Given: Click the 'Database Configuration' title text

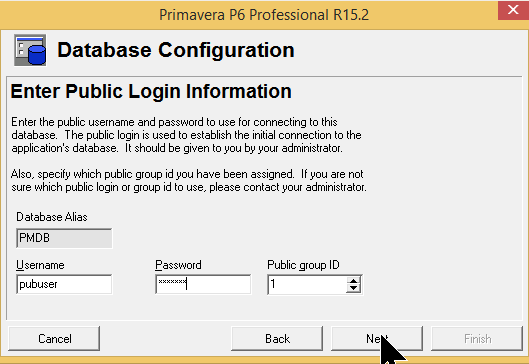Looking at the screenshot, I should 176,50.
